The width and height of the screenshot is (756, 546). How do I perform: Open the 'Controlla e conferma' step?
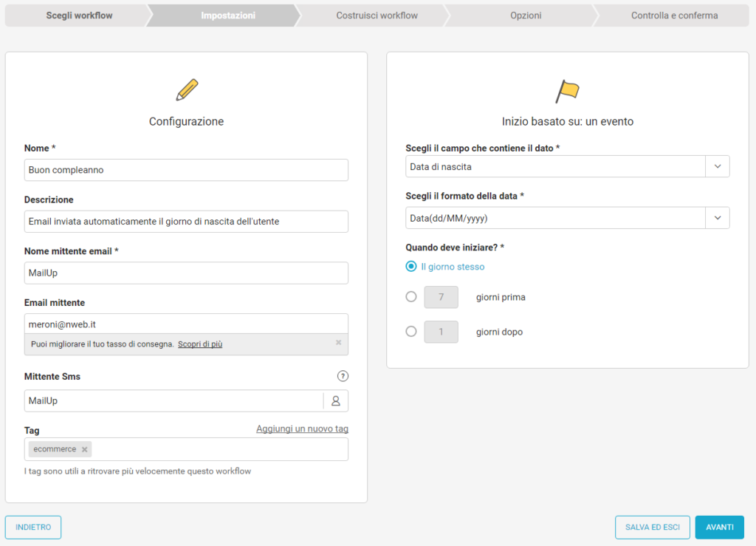click(x=674, y=16)
